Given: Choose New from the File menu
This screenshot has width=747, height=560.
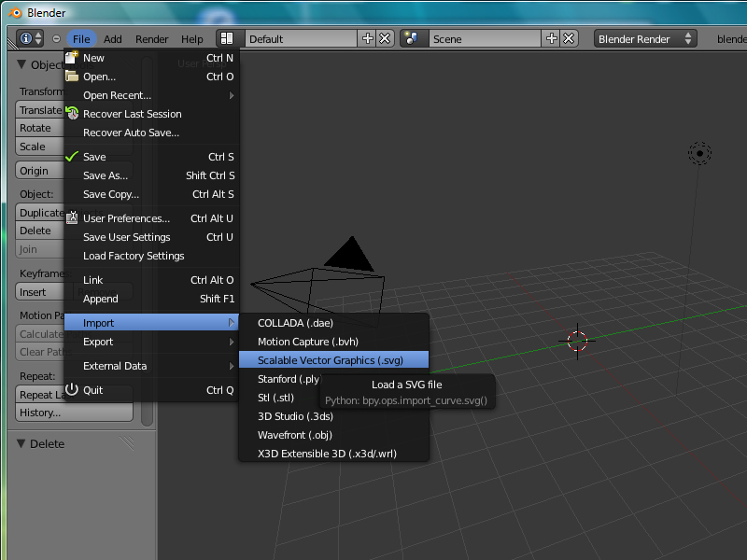Looking at the screenshot, I should [151, 58].
